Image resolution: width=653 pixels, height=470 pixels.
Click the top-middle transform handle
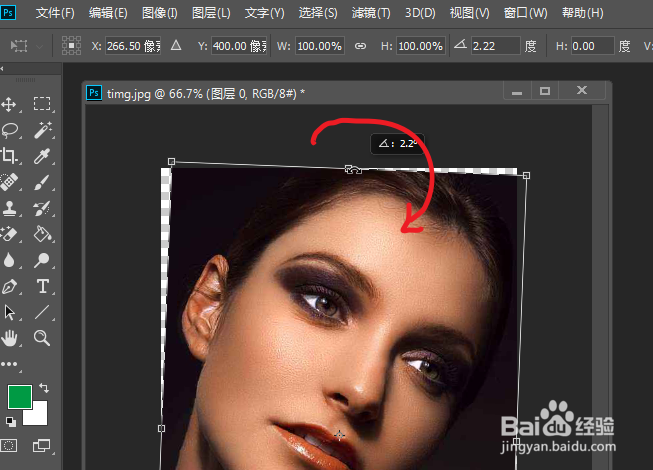click(x=349, y=169)
